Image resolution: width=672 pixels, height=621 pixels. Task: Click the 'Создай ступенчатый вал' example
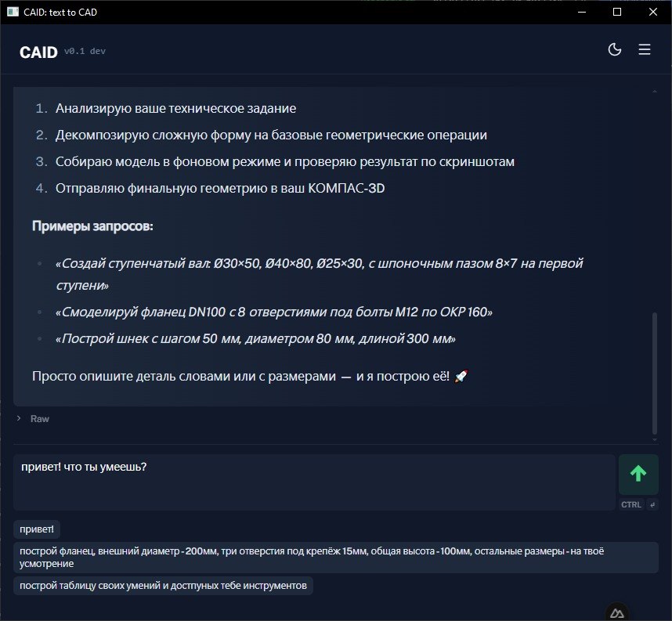320,274
